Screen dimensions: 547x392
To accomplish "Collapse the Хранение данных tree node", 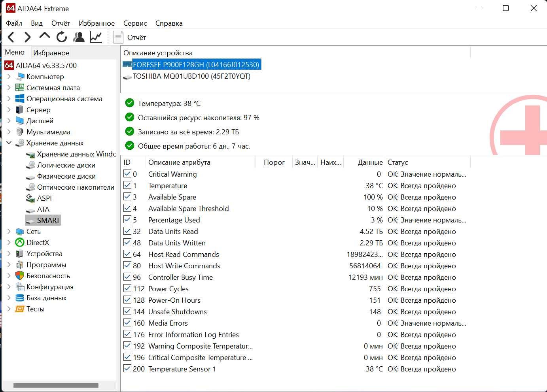I will [x=9, y=143].
